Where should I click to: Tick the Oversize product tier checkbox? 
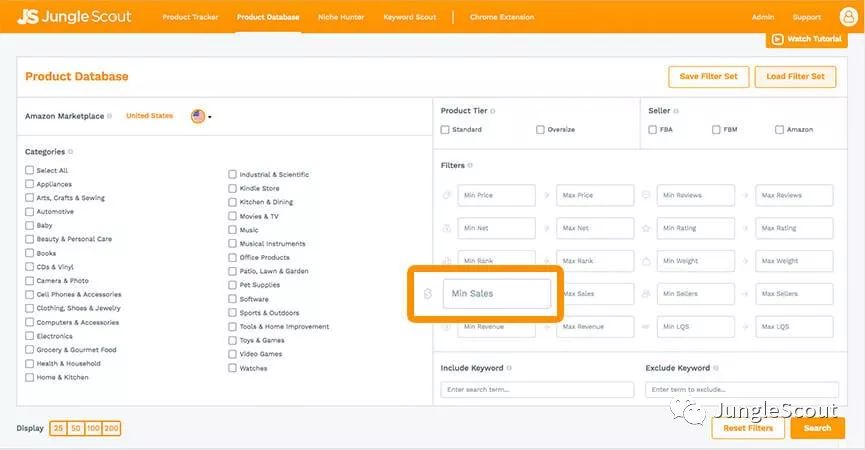[540, 130]
